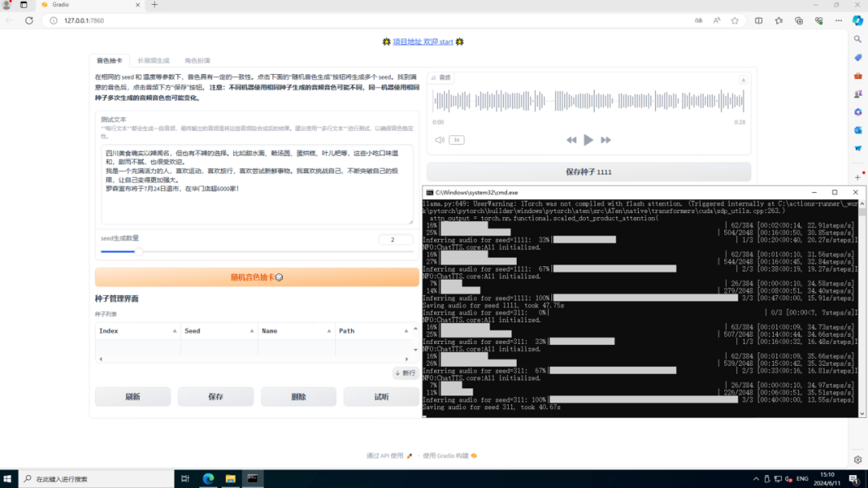Open the 通过 API 使用 footer link
868x488 pixels.
point(389,456)
